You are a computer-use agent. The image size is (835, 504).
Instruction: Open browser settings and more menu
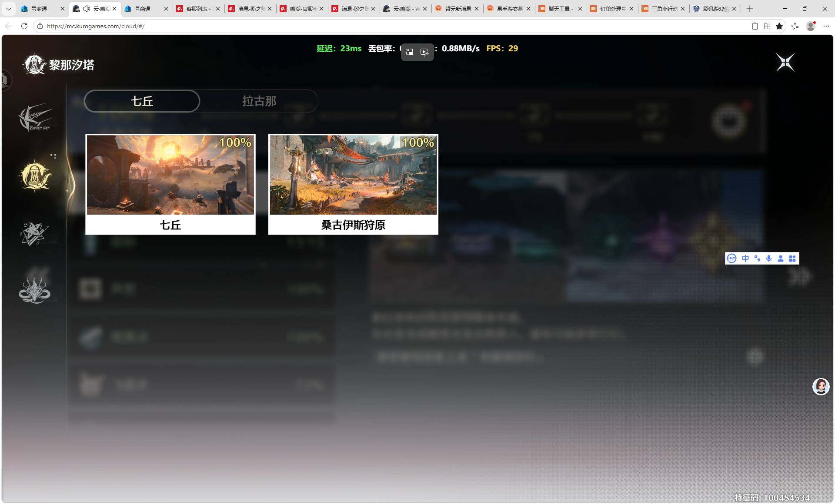[826, 26]
